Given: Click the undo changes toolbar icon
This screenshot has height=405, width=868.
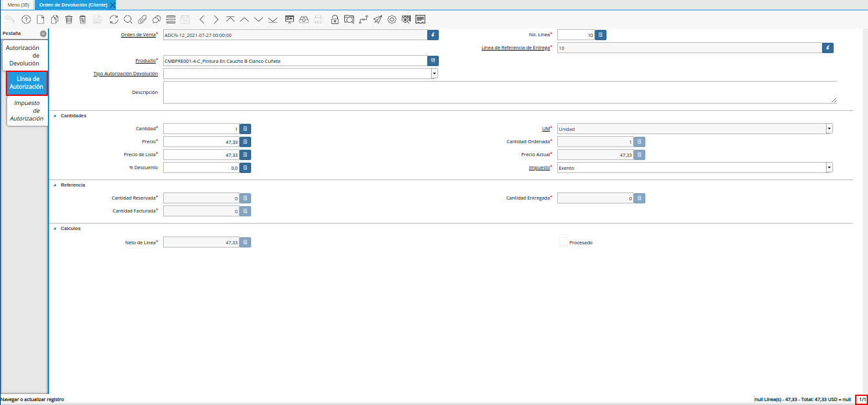Looking at the screenshot, I should coord(9,19).
